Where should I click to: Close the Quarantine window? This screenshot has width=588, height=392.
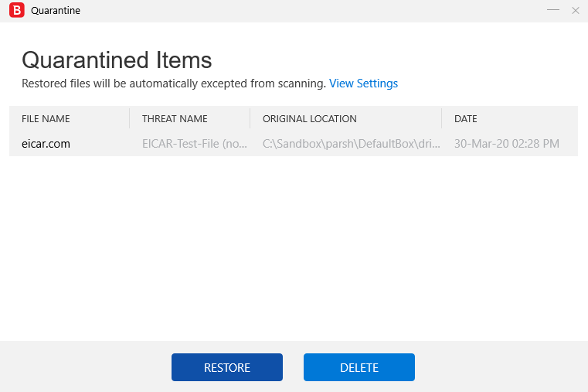(575, 10)
